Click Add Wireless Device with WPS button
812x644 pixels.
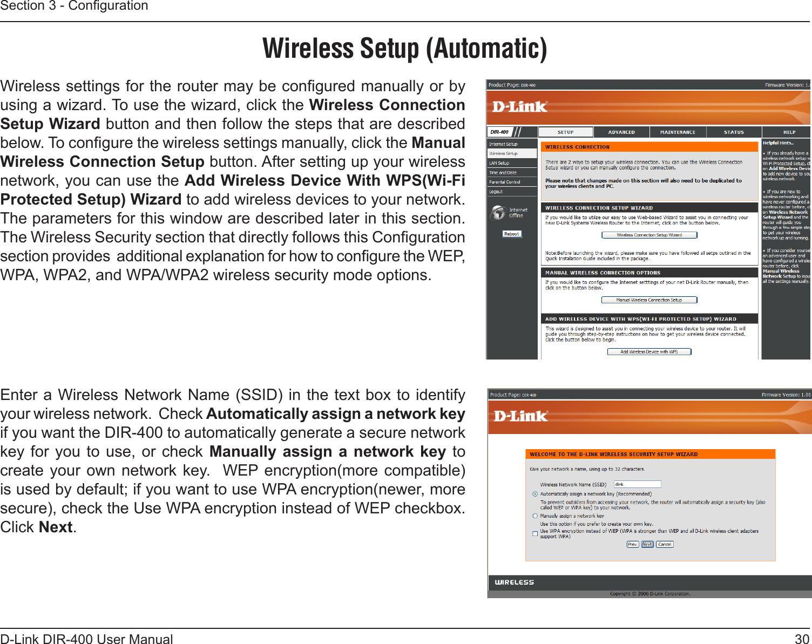649,351
